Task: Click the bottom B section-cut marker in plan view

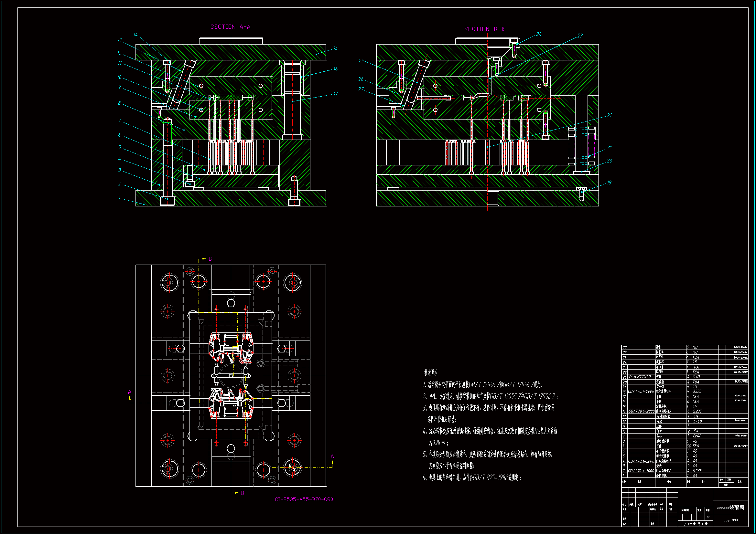Action: 242,493
